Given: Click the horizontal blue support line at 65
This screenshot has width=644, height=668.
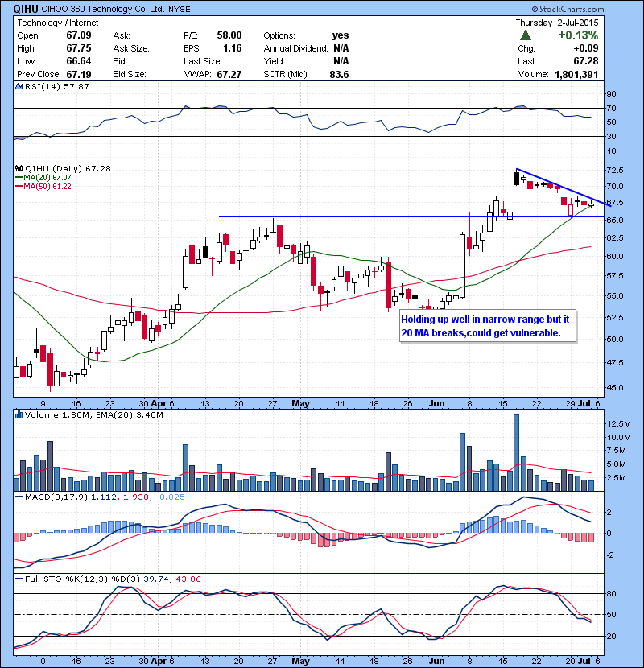Looking at the screenshot, I should coord(411,216).
